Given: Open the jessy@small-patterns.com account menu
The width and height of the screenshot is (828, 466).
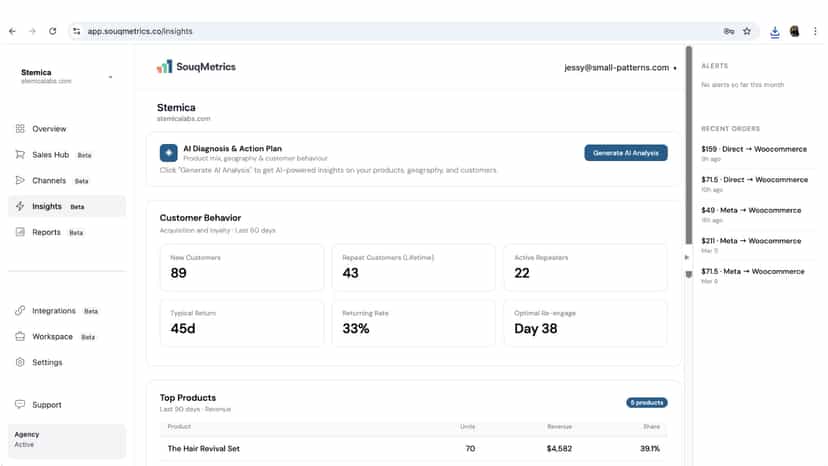Looking at the screenshot, I should (620, 68).
